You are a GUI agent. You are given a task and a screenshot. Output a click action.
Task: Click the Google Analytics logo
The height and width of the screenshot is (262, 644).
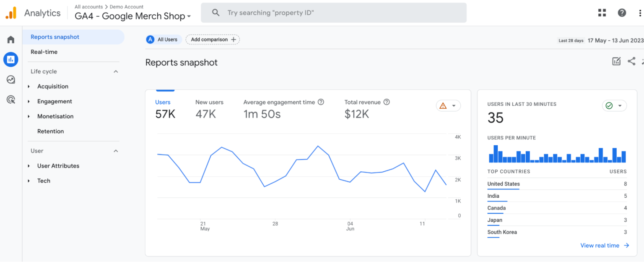[11, 13]
